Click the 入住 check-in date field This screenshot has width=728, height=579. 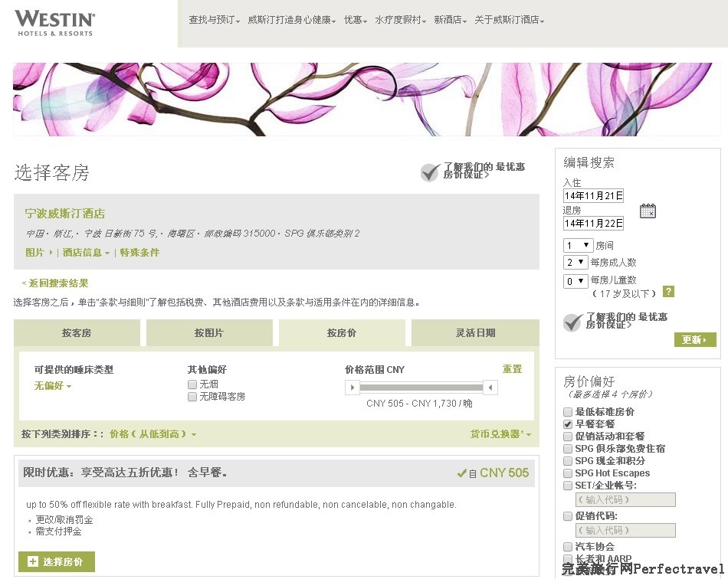[x=593, y=196]
